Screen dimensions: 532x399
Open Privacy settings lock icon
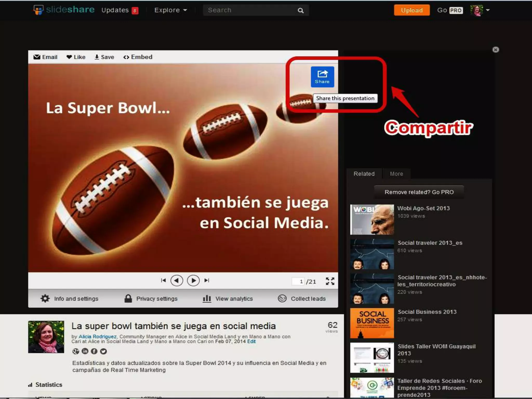pyautogui.click(x=128, y=298)
